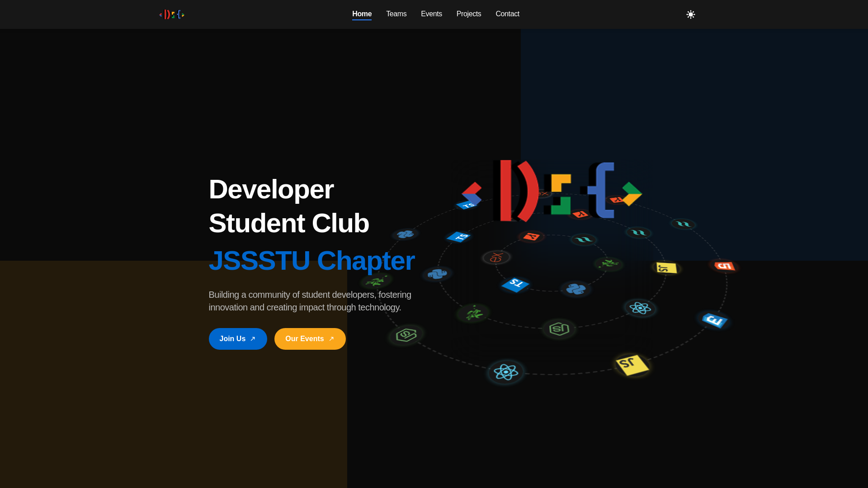Toggle light mode with the sun icon

[x=690, y=14]
